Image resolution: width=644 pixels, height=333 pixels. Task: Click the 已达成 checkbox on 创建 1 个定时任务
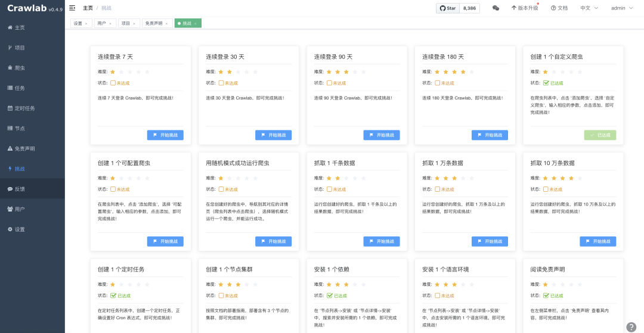(x=113, y=295)
